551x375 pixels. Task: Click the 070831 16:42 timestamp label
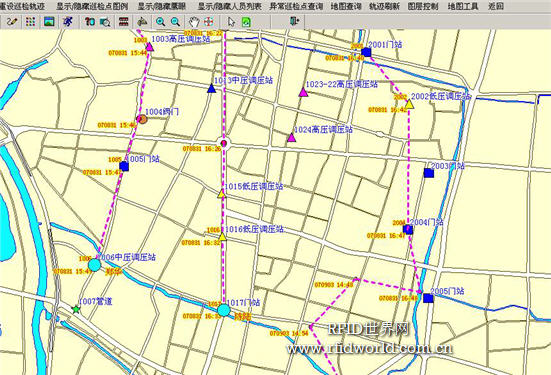(x=388, y=110)
